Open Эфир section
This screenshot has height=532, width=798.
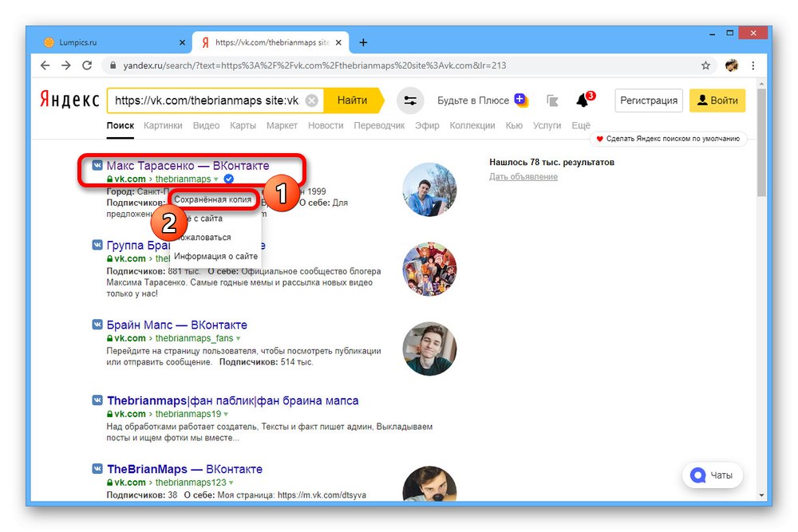tap(427, 126)
